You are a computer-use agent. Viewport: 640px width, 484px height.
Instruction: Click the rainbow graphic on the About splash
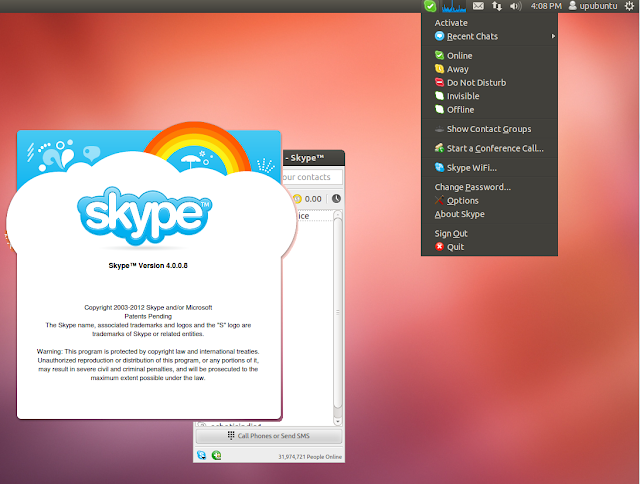pyautogui.click(x=197, y=147)
